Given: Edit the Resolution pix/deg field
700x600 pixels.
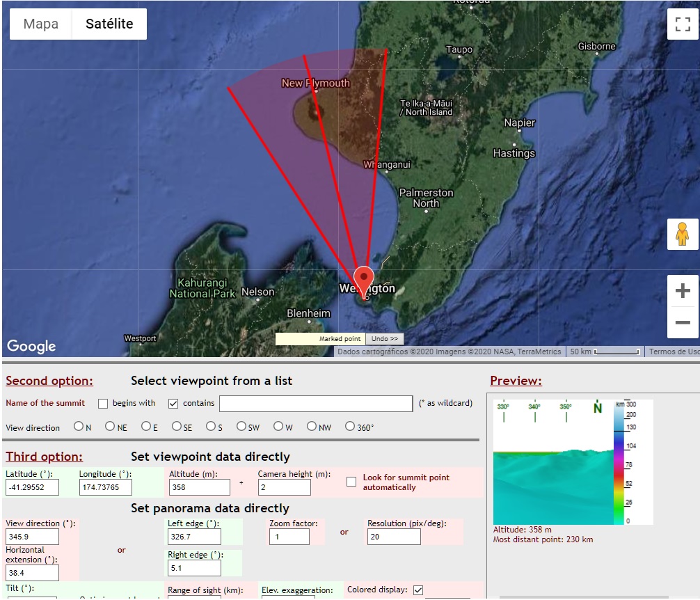Looking at the screenshot, I should [394, 537].
